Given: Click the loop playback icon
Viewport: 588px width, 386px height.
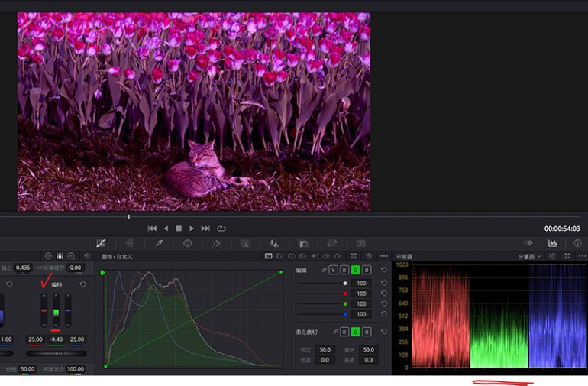Looking at the screenshot, I should point(221,229).
